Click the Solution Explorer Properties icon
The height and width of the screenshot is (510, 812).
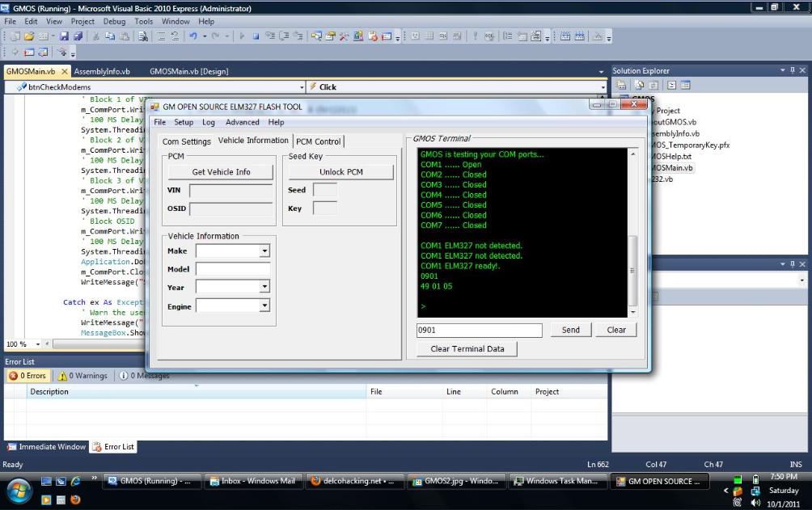click(x=621, y=86)
